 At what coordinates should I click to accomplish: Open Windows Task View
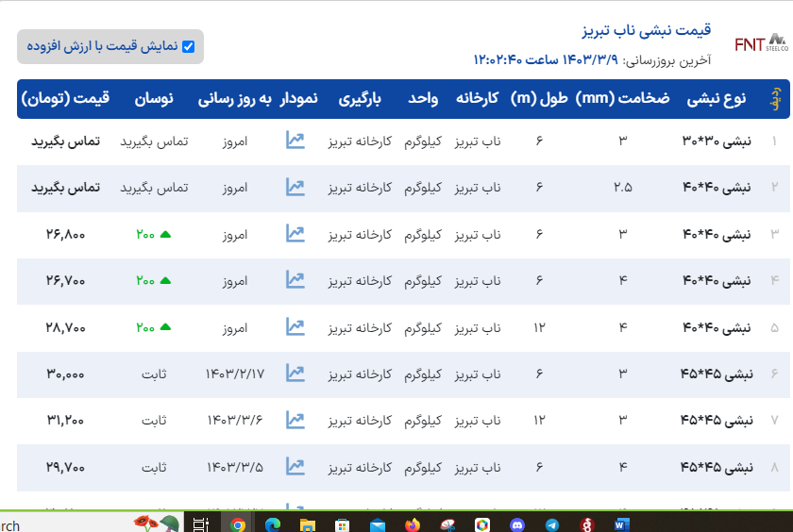(200, 524)
